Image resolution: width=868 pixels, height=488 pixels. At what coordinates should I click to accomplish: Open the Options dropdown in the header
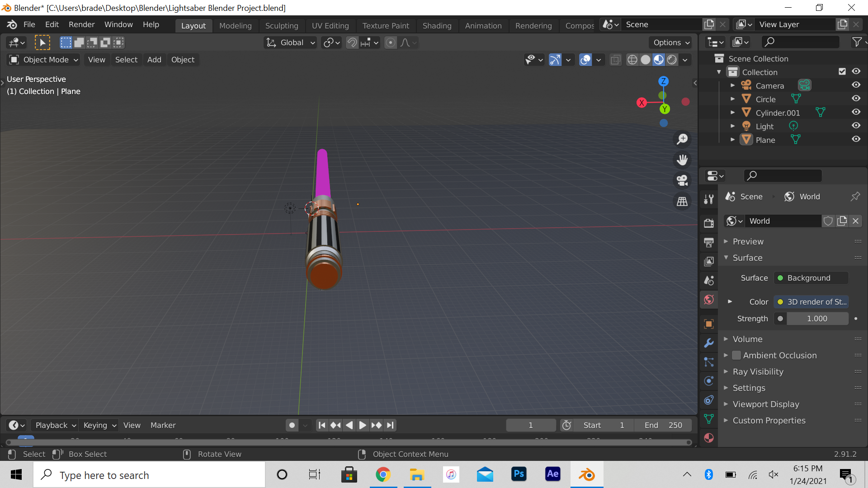point(671,42)
